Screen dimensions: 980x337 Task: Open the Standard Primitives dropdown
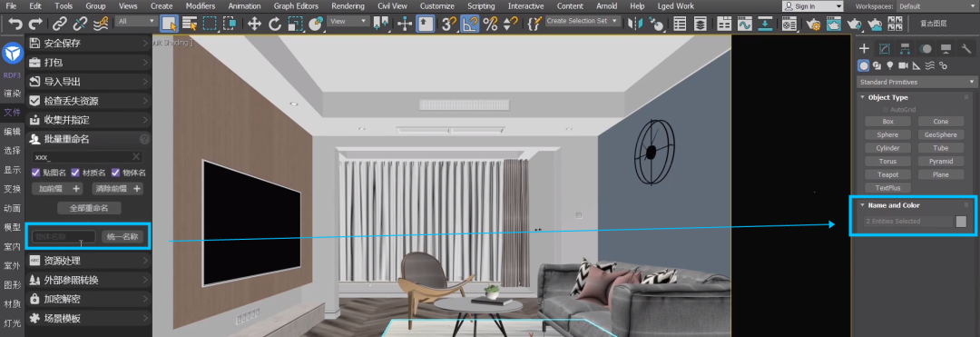coord(916,82)
